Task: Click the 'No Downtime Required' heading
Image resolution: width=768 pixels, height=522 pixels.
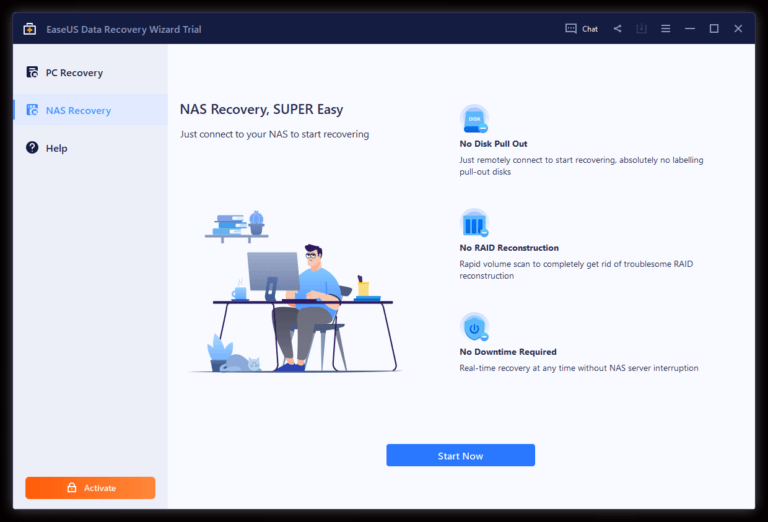Action: (x=508, y=352)
